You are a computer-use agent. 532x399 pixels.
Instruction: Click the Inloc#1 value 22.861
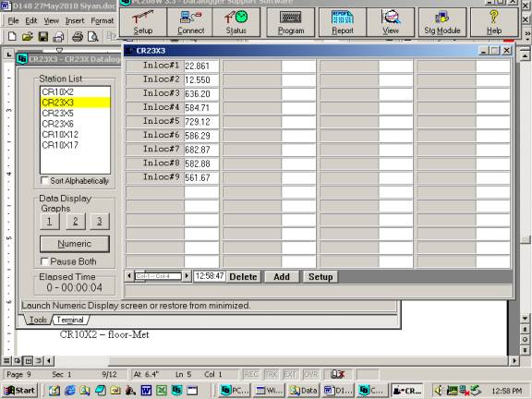[201, 66]
